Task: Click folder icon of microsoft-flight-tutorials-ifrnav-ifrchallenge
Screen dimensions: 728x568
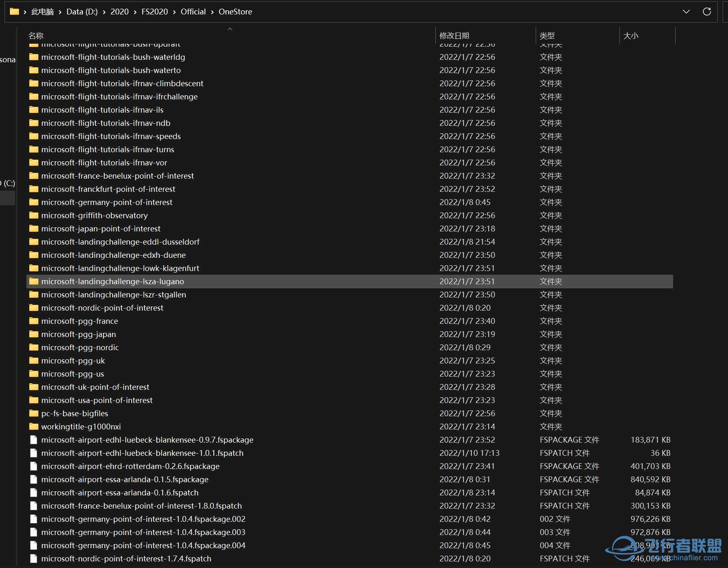Action: (34, 97)
